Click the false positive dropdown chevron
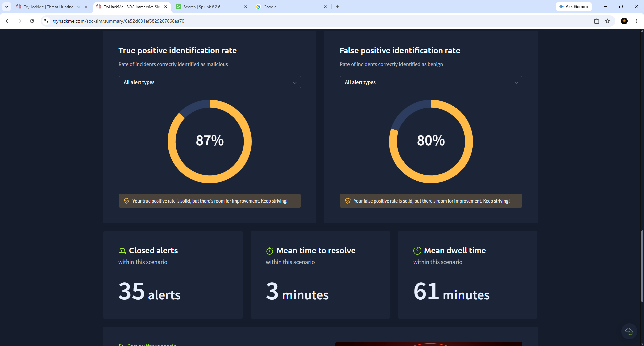 pos(516,83)
